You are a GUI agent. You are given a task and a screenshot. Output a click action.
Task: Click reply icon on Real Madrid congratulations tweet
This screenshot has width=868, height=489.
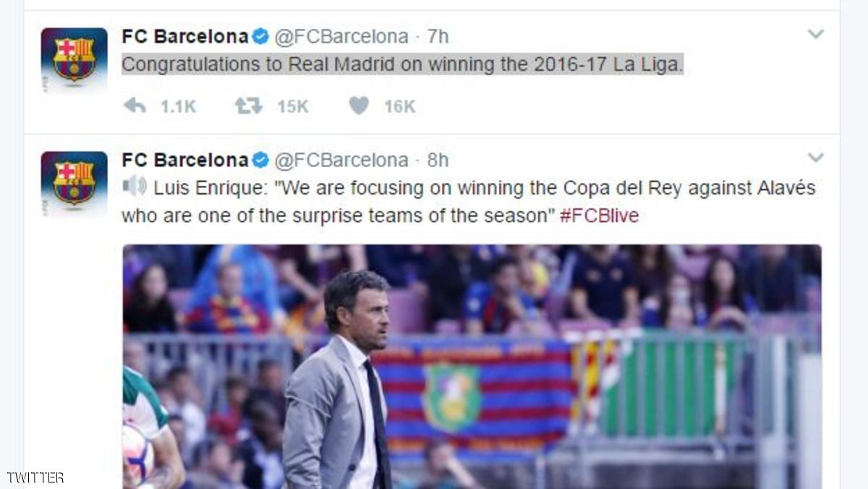(x=135, y=106)
